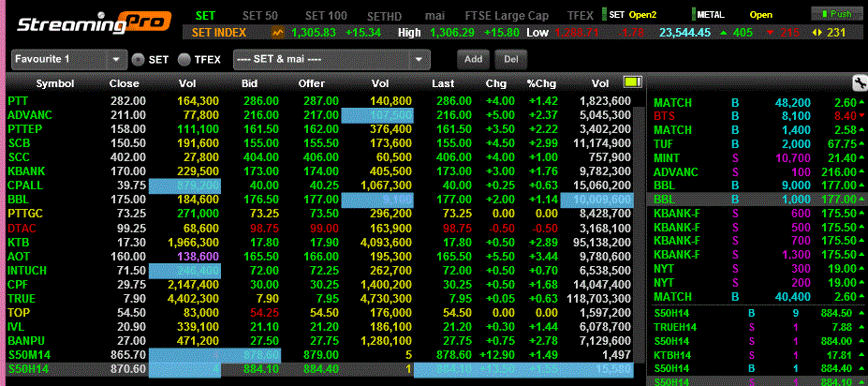Select the SCC symbol
The height and width of the screenshot is (386, 868).
pos(19,157)
